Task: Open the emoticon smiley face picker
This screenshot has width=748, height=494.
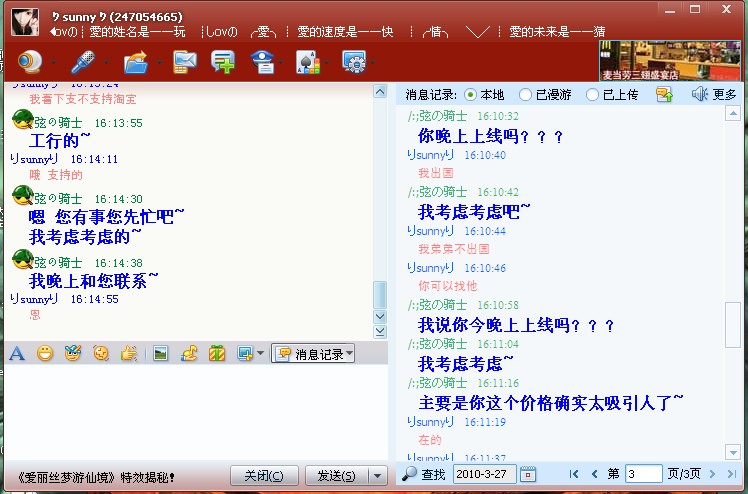Action: (x=45, y=353)
